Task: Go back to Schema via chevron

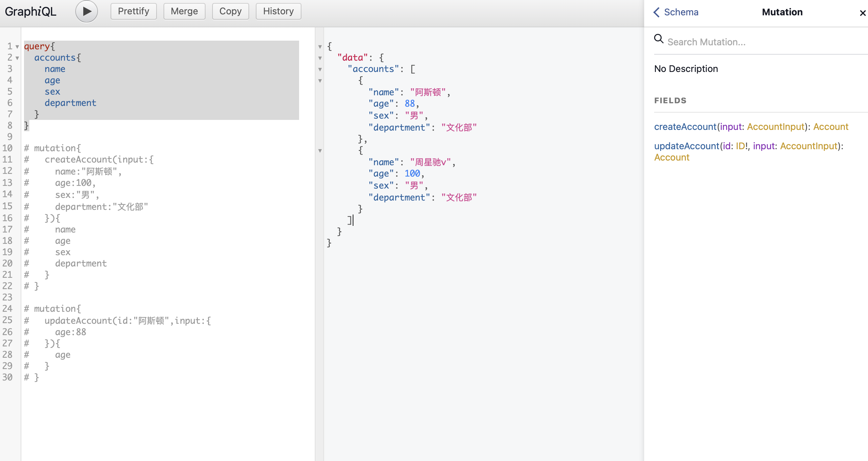Action: point(657,12)
